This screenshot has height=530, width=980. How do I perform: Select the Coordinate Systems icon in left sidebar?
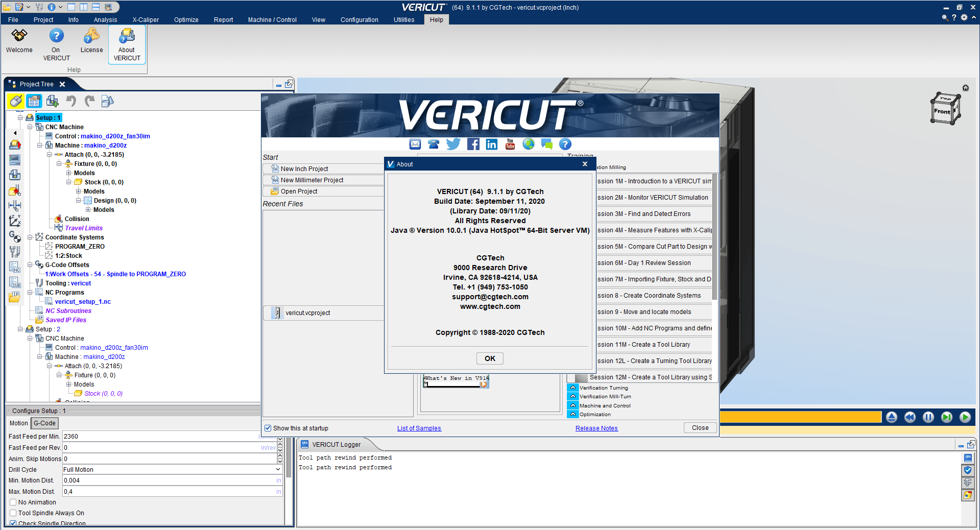click(x=15, y=221)
